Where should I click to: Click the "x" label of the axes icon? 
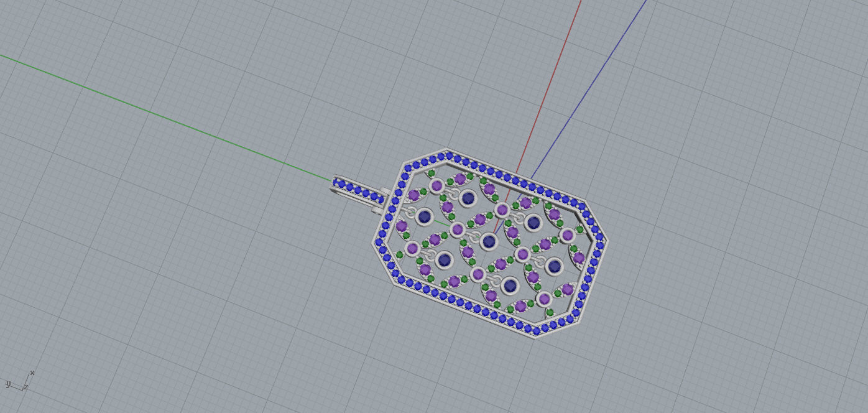32,373
